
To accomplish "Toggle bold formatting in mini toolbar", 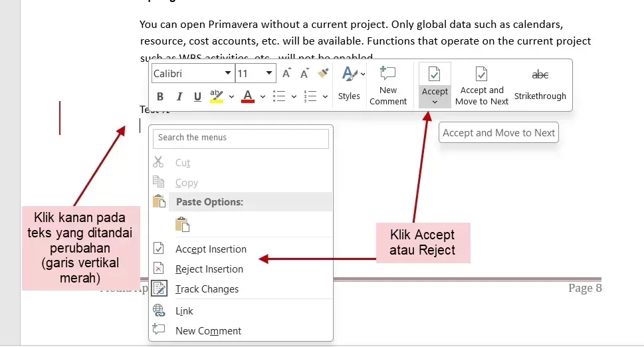I will click(160, 97).
